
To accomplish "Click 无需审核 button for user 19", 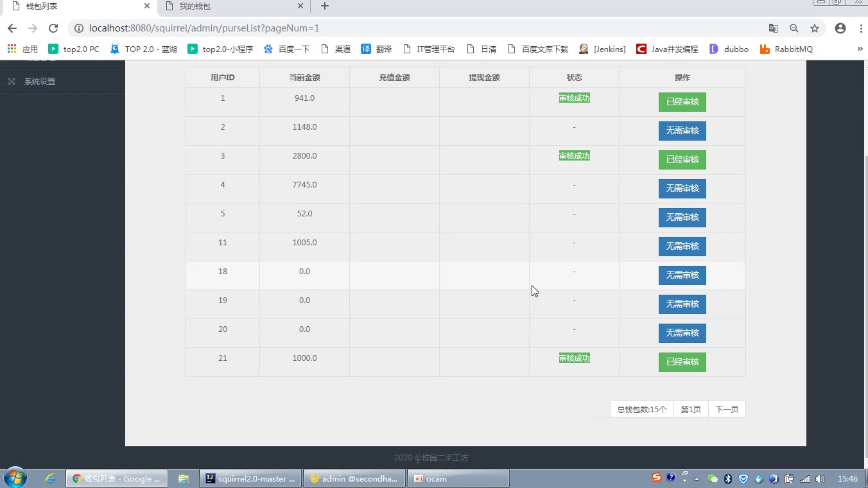I will click(682, 304).
